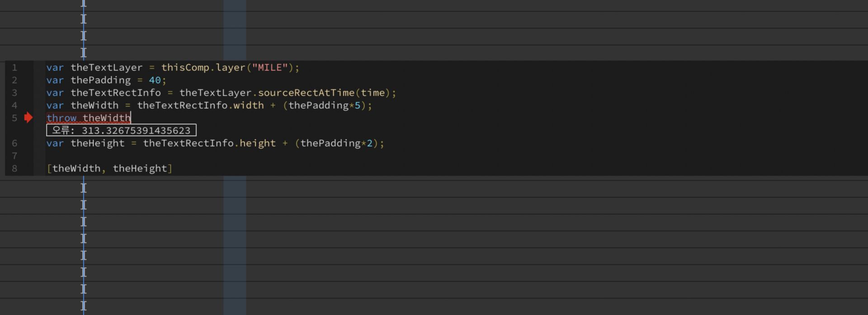
Task: Click line number 7 in the gutter
Action: click(x=14, y=156)
